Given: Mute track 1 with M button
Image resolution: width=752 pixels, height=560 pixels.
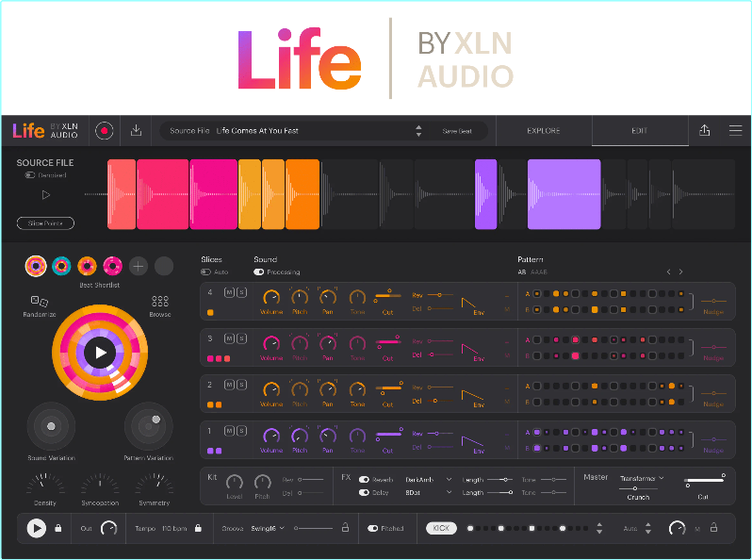Looking at the screenshot, I should 229,431.
